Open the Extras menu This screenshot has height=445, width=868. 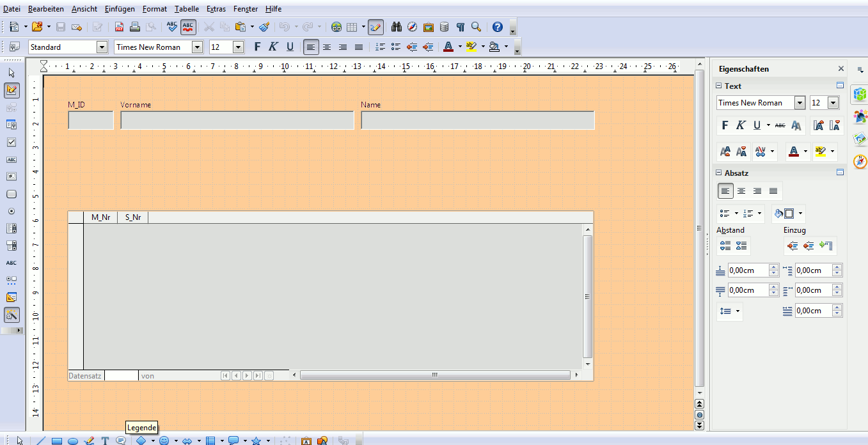pos(216,9)
